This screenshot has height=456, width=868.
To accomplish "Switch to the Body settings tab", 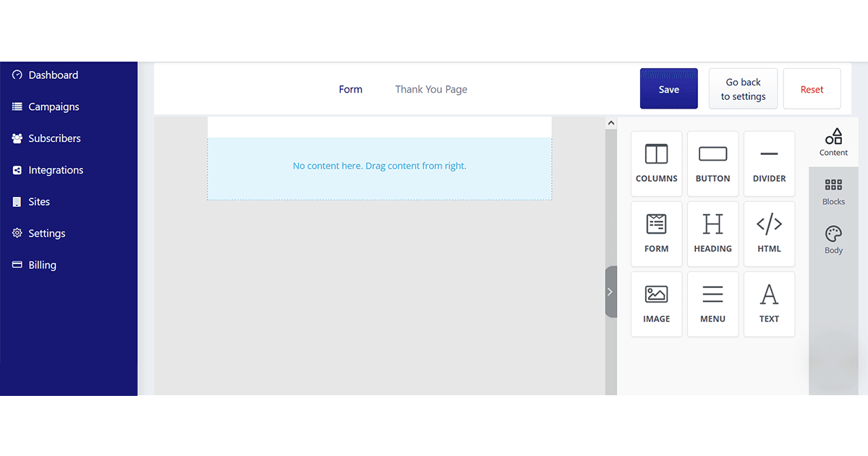I will pyautogui.click(x=833, y=240).
